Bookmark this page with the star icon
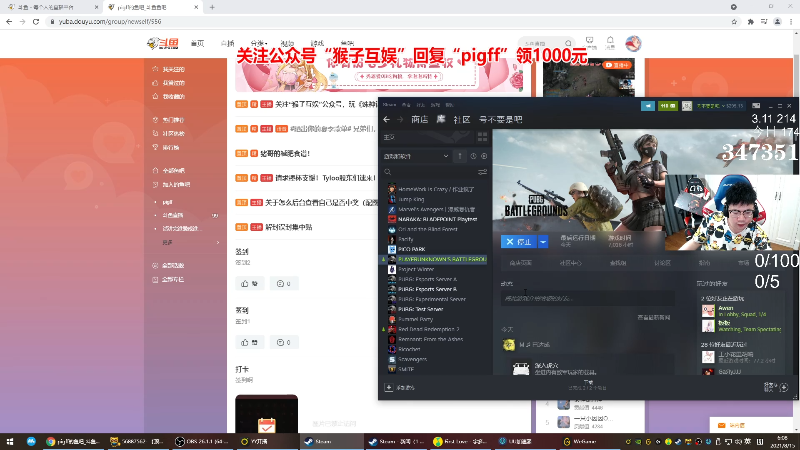This screenshot has width=800, height=450. click(x=734, y=21)
